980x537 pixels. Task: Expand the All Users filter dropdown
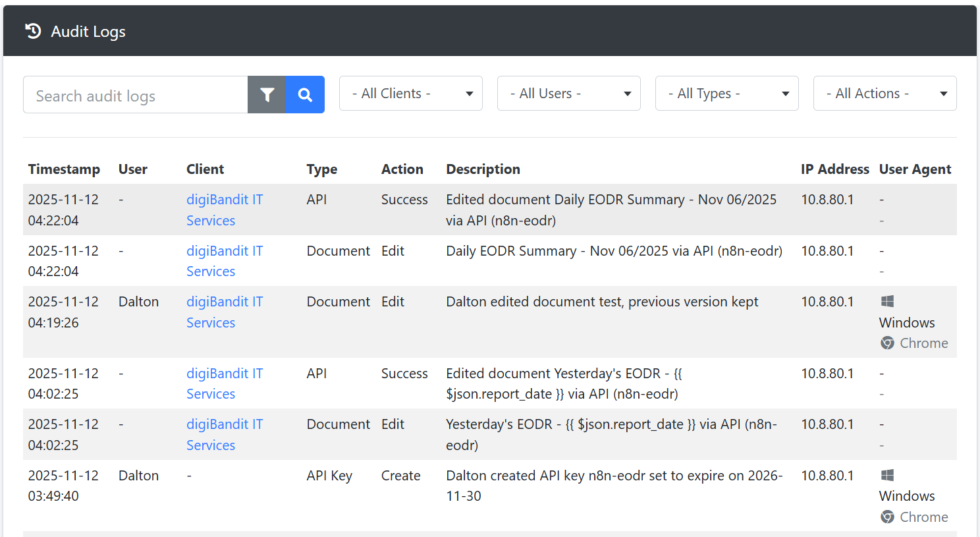click(568, 94)
